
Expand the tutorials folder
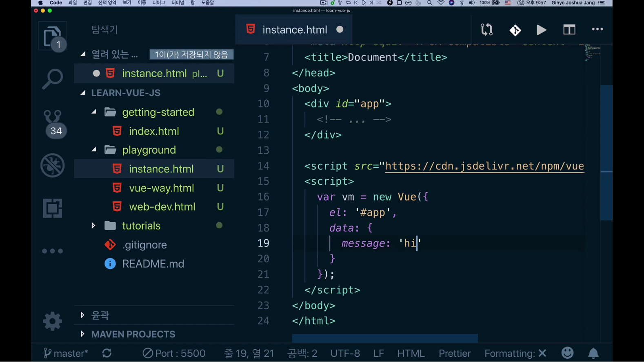[141, 226]
